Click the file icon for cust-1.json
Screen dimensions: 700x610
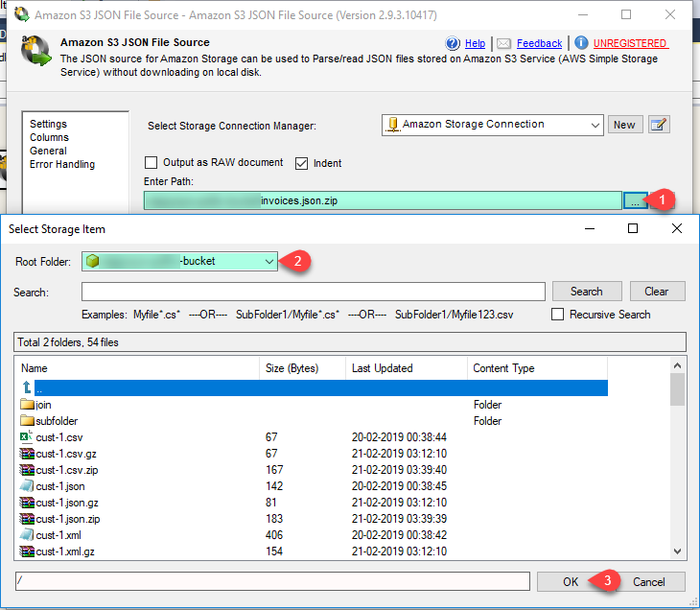coord(27,486)
